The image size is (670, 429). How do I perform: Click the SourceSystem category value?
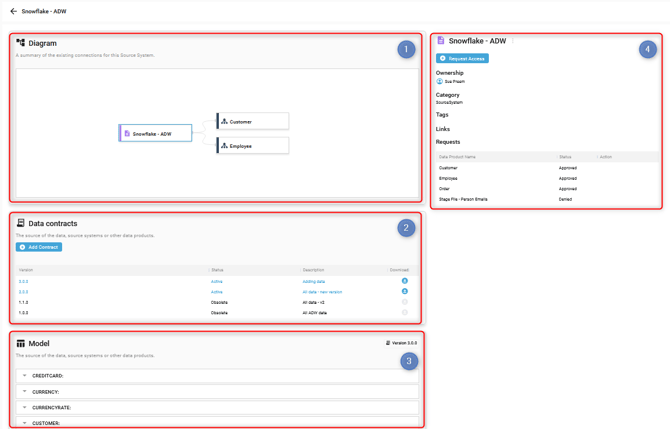[x=449, y=103]
